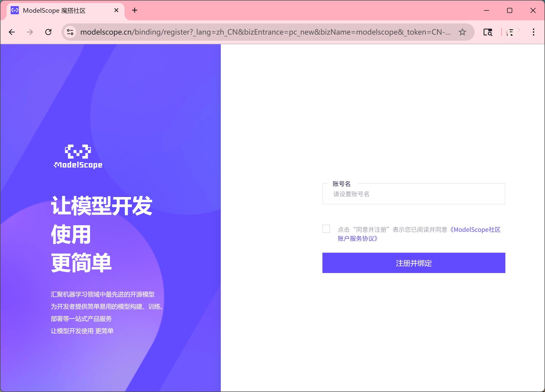Minimize the browser window
545x392 pixels.
(x=486, y=10)
